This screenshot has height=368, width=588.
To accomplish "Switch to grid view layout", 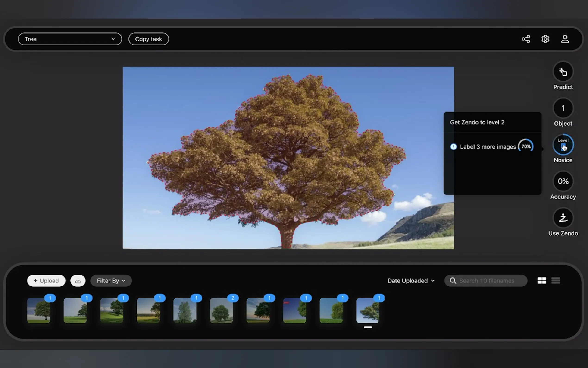I will tap(542, 281).
